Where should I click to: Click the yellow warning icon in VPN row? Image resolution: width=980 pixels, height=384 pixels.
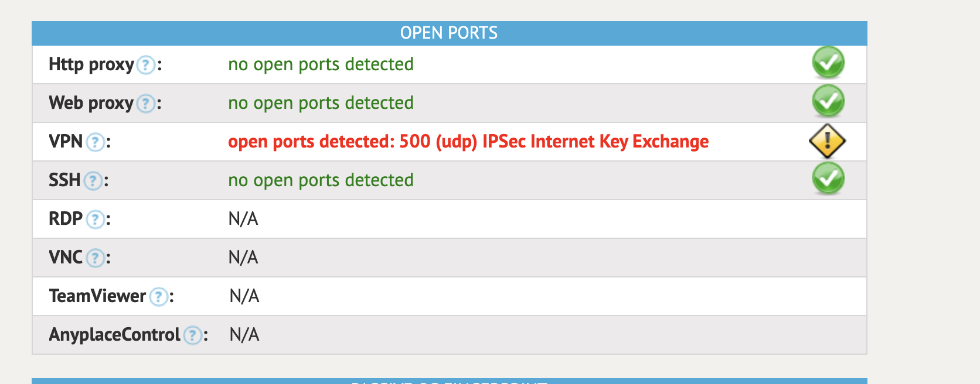coord(827,141)
